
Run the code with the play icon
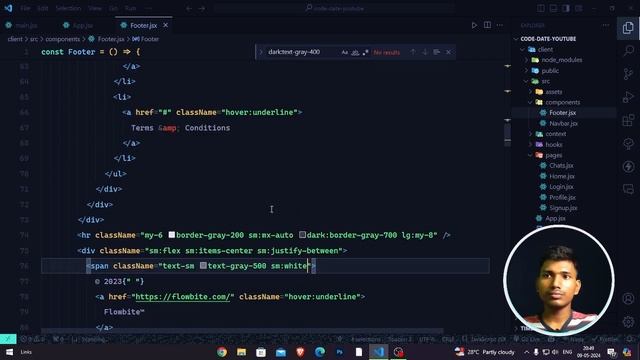point(474,25)
